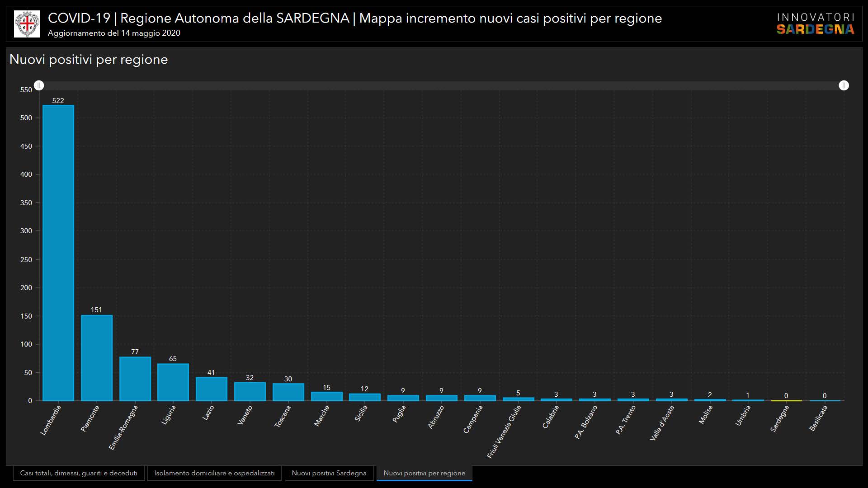Click the Lombardia bar showing 522
The width and height of the screenshot is (868, 488).
(x=58, y=253)
